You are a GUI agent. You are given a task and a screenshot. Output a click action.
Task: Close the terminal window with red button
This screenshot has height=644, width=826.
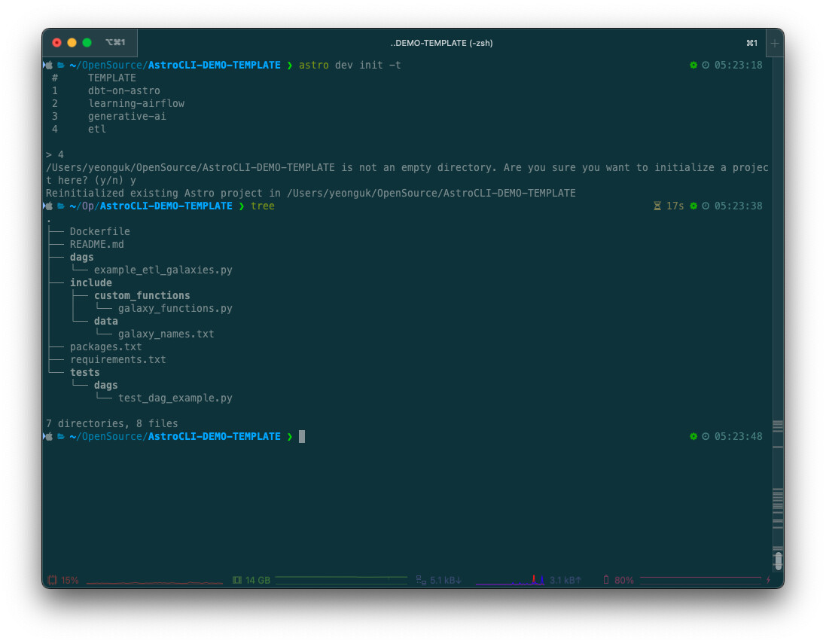point(57,43)
